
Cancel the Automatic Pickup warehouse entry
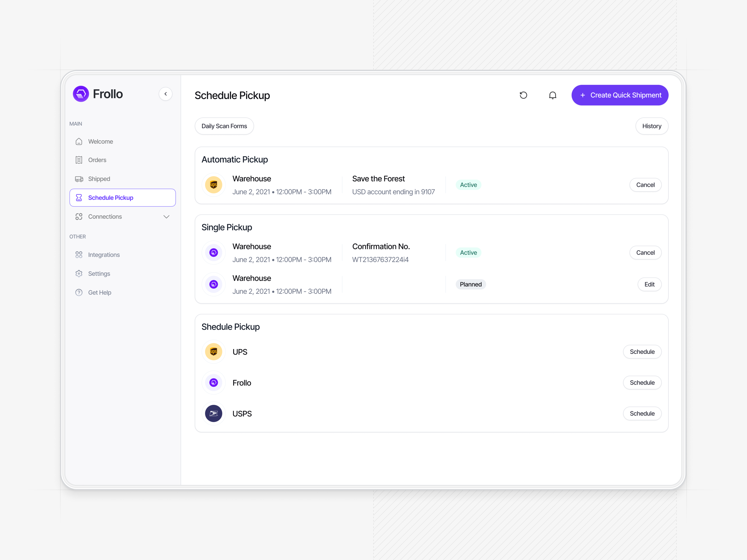coord(645,185)
